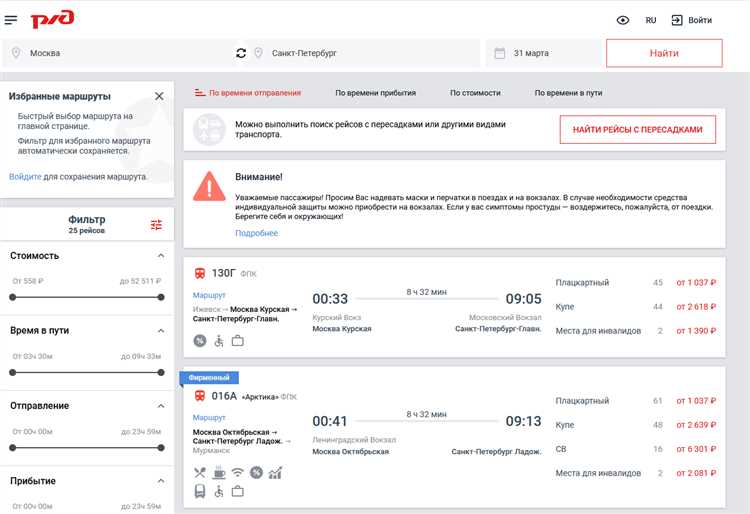Click the Москва departure field
Viewport: 750px width, 514px height.
pyautogui.click(x=119, y=53)
